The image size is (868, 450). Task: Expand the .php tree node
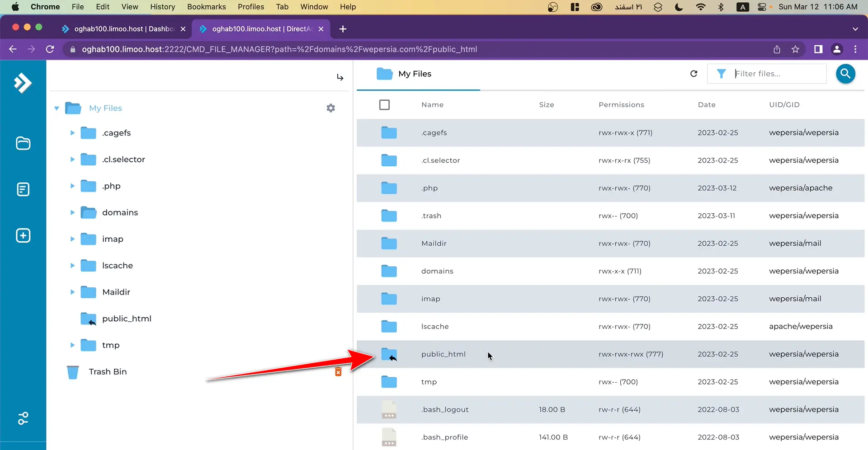click(x=72, y=186)
